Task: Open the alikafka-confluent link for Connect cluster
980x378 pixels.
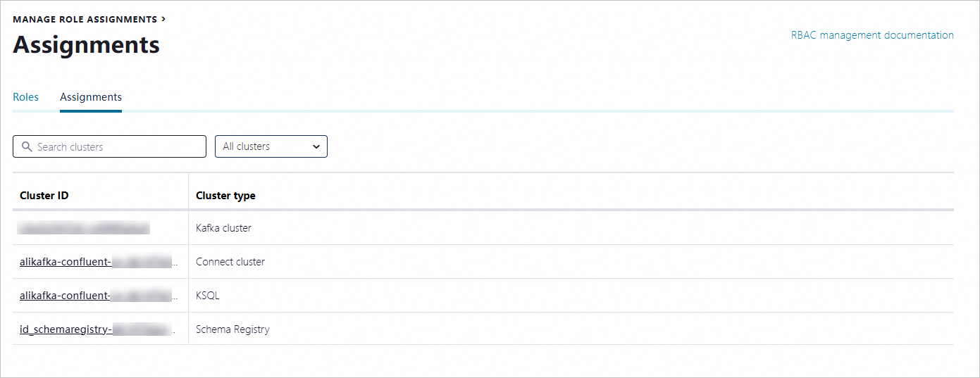Action: [x=97, y=262]
